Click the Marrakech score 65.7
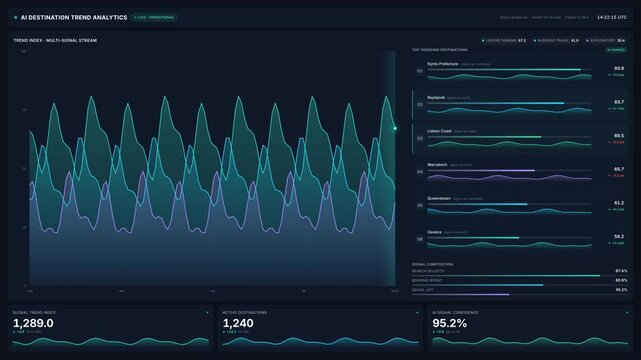641x360 pixels. 619,169
